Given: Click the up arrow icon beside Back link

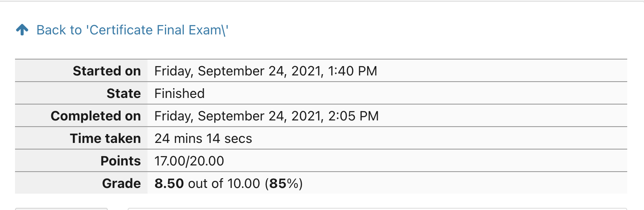Looking at the screenshot, I should pos(22,30).
